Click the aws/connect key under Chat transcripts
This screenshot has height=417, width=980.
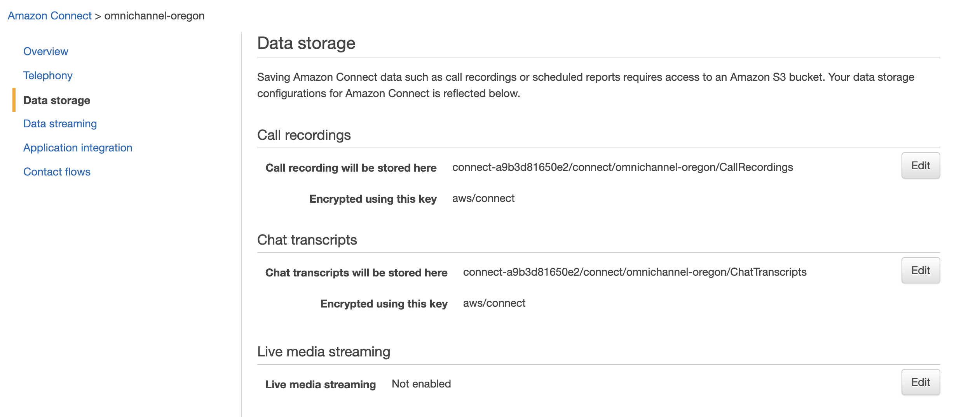494,303
